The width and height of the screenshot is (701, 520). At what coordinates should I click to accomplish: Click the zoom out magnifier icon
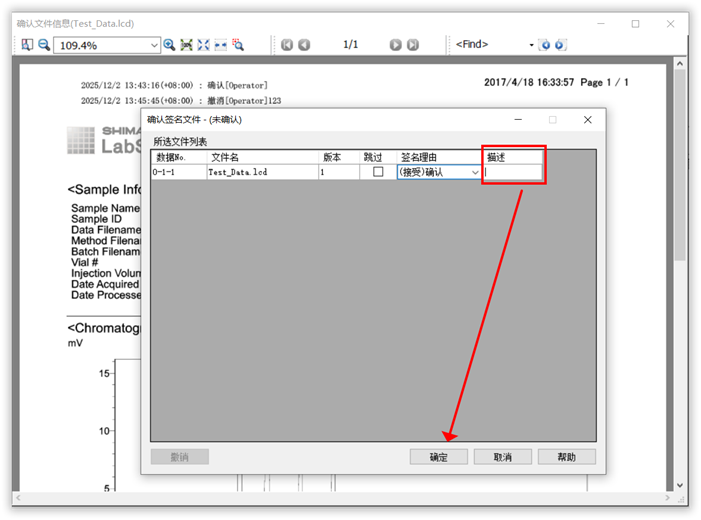click(44, 45)
